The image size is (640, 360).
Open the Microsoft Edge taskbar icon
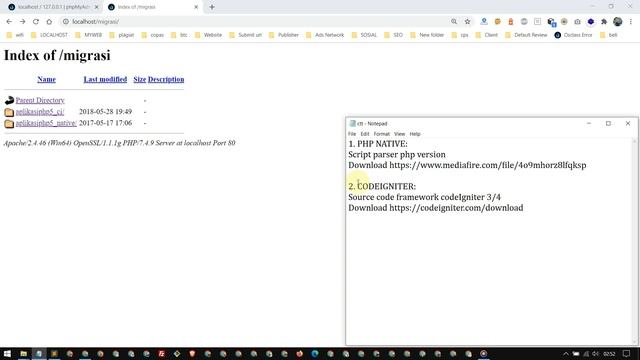tap(315, 353)
